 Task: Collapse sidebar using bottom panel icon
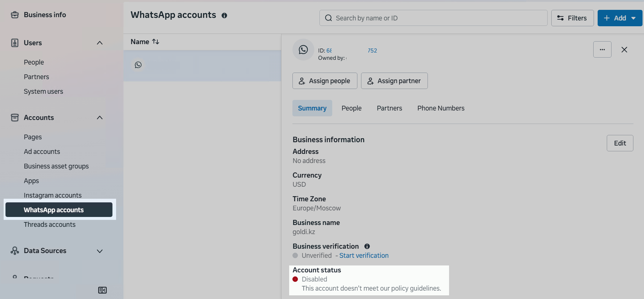coord(102,290)
